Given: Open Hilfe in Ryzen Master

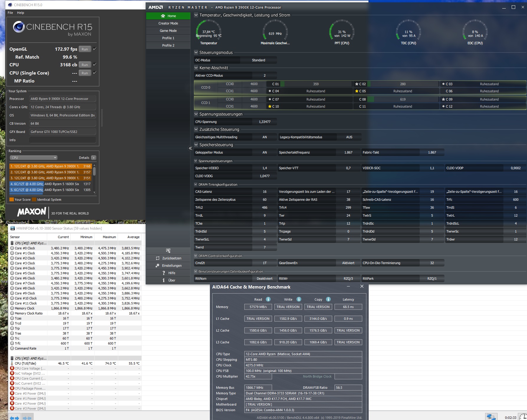Looking at the screenshot, I should [168, 273].
